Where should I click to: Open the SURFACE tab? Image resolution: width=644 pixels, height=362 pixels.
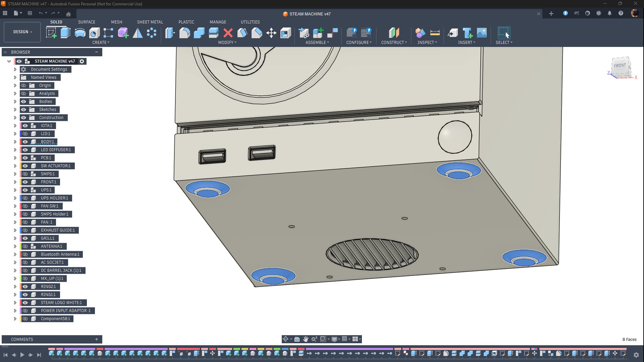tap(87, 22)
